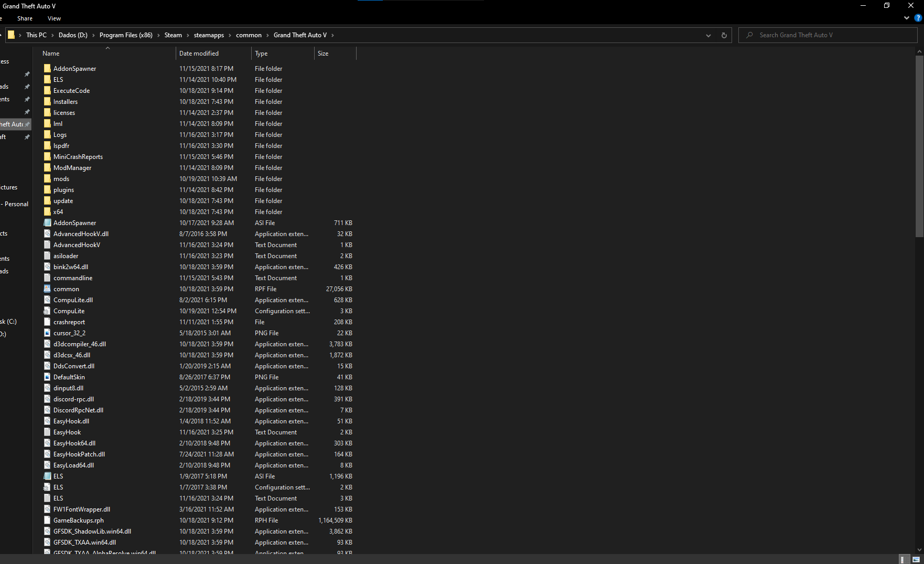Expand the chevron after This PC
924x564 pixels.
pos(52,35)
